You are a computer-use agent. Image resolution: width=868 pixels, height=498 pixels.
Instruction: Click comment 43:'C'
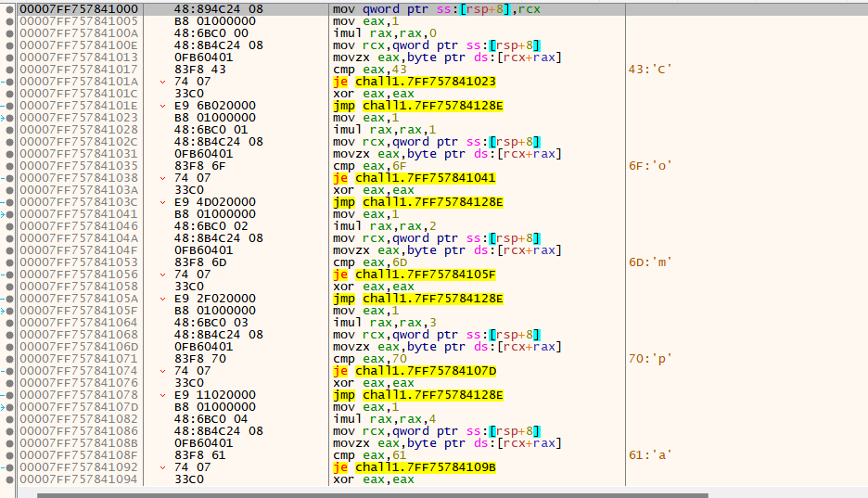coord(650,70)
